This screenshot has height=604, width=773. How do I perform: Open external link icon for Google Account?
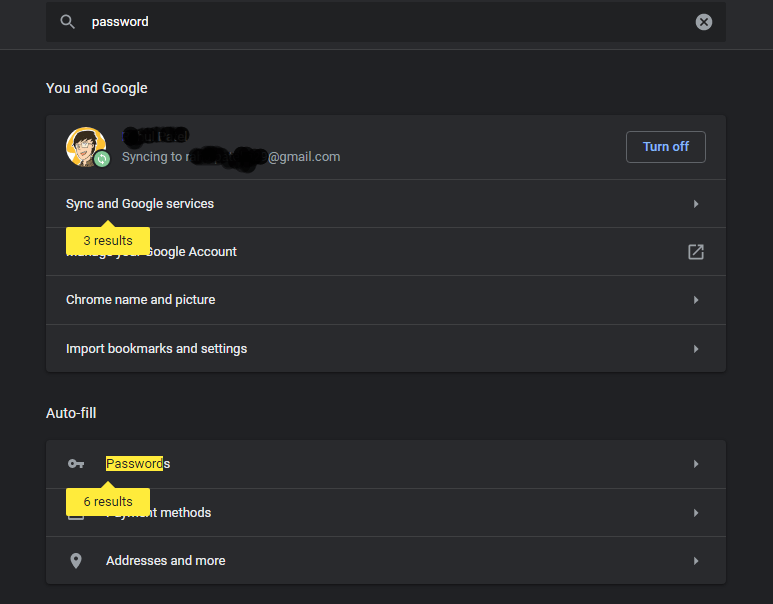pyautogui.click(x=696, y=251)
